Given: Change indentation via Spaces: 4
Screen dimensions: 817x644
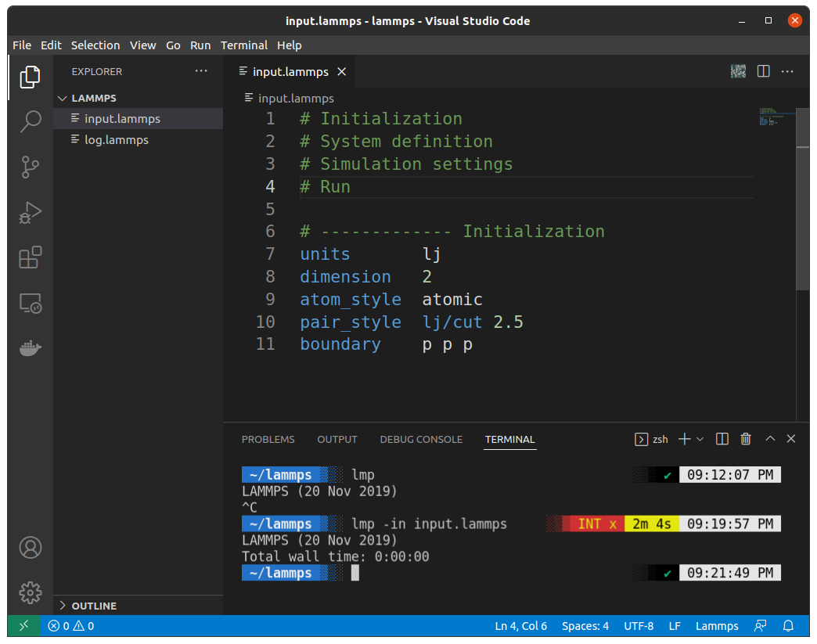Looking at the screenshot, I should pyautogui.click(x=585, y=626).
